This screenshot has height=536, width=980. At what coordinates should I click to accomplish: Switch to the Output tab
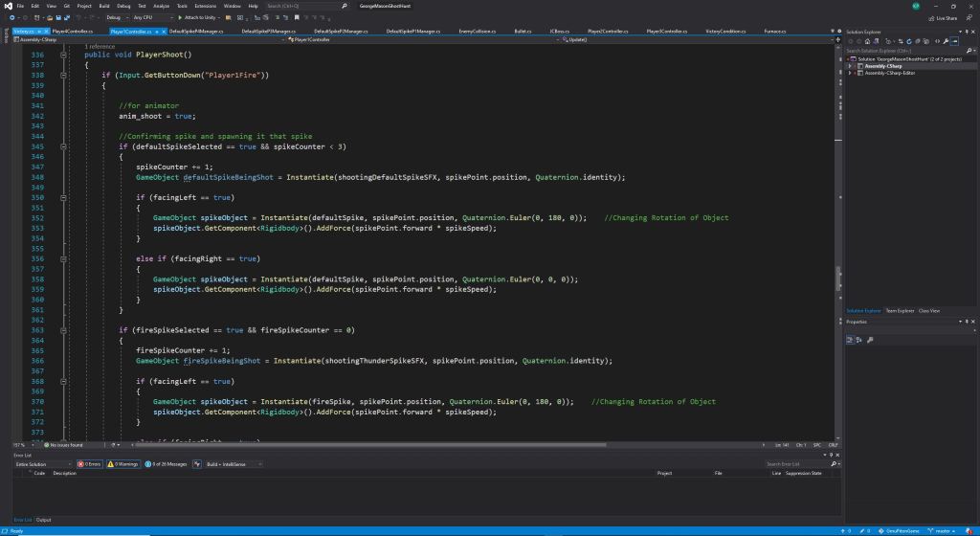(x=44, y=520)
